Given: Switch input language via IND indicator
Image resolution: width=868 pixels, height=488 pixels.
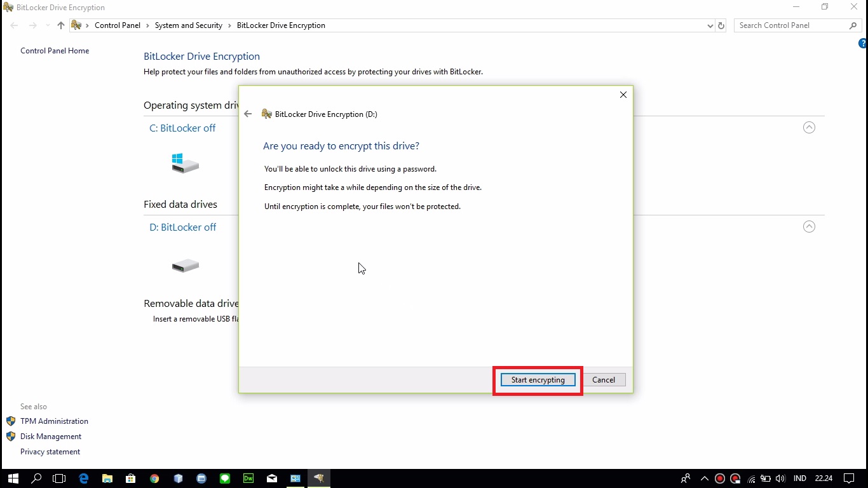Looking at the screenshot, I should pyautogui.click(x=800, y=478).
